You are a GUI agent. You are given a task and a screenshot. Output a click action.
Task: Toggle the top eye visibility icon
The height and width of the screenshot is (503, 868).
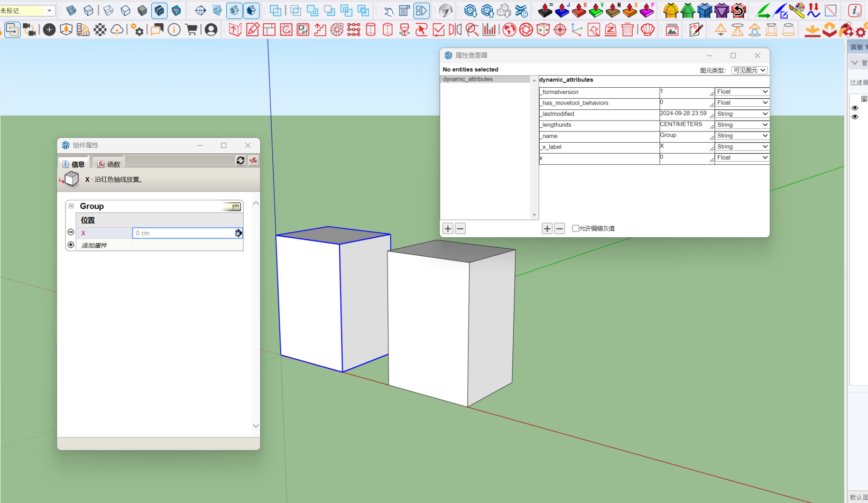(855, 108)
